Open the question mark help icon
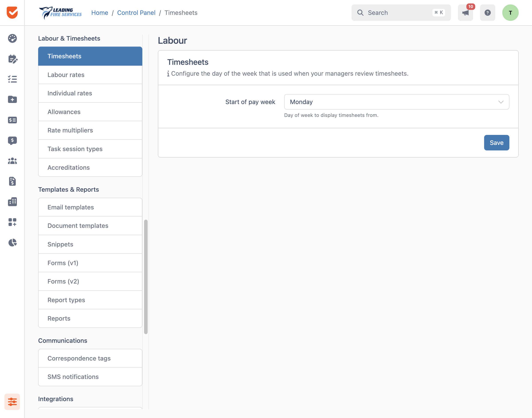Viewport: 532px width, 418px height. [x=487, y=12]
